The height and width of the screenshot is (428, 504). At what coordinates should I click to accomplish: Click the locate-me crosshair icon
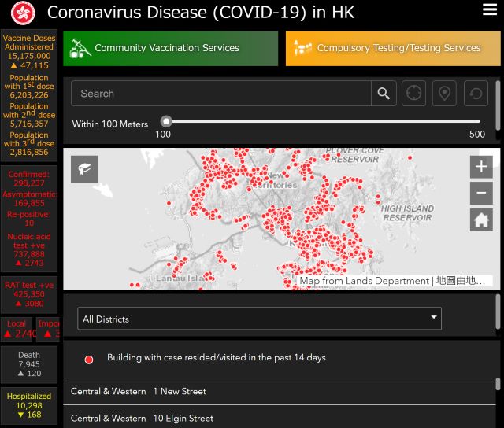413,94
